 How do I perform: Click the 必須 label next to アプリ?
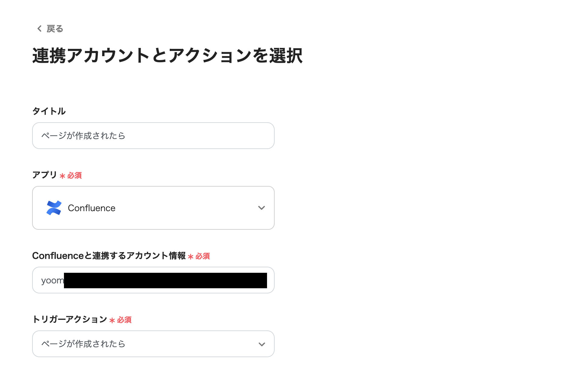click(x=73, y=175)
